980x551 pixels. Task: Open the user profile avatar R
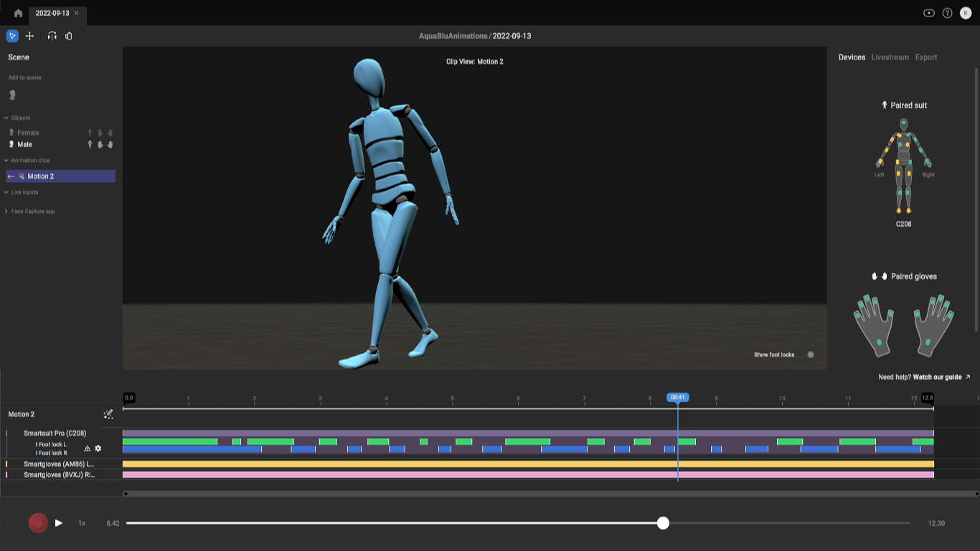tap(966, 13)
